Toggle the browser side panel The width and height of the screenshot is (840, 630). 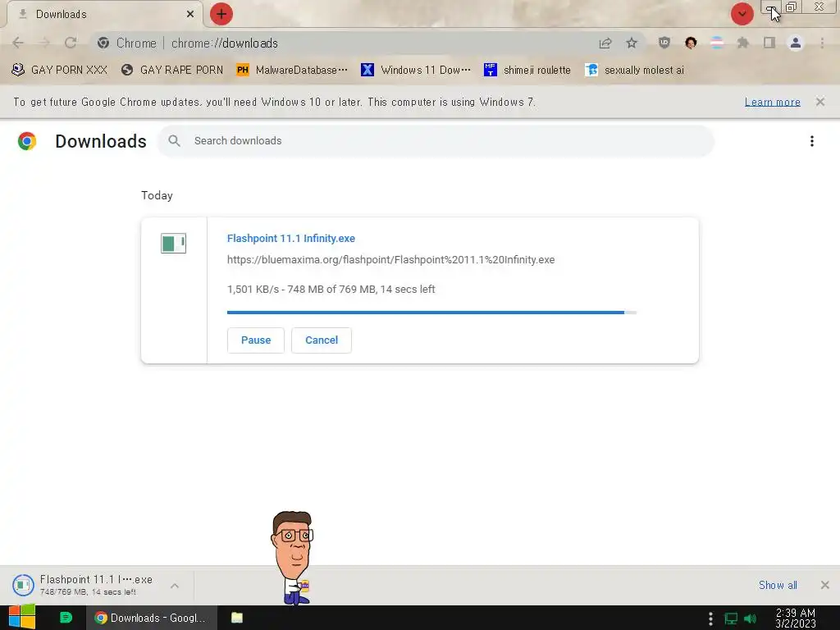[x=769, y=43]
